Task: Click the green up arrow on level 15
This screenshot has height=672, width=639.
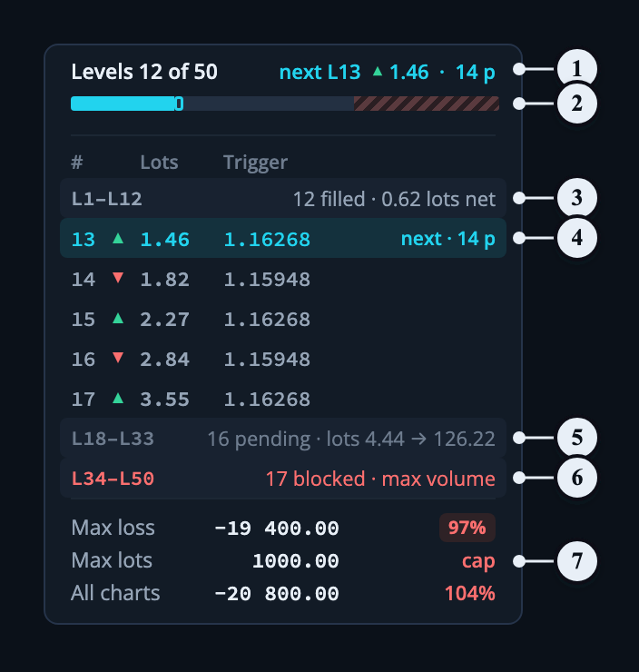Action: pos(118,319)
